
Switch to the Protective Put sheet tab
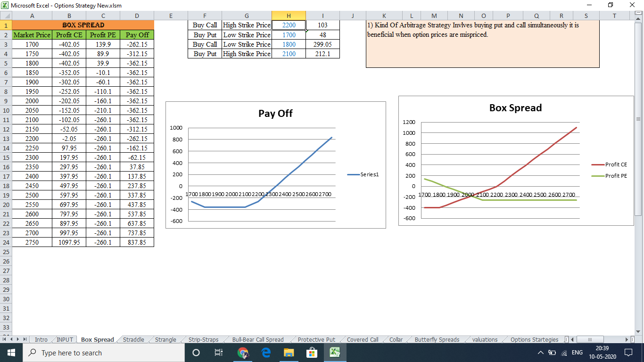316,339
